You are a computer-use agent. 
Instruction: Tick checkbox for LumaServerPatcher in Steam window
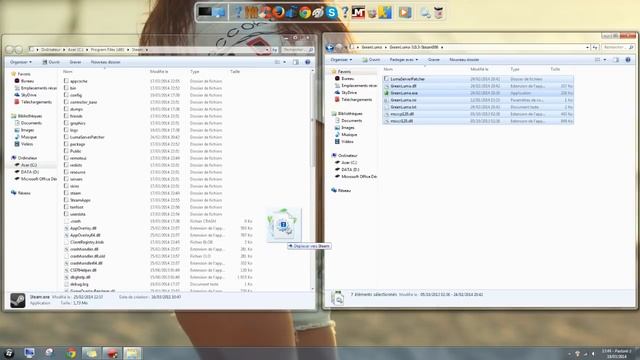coord(66,137)
